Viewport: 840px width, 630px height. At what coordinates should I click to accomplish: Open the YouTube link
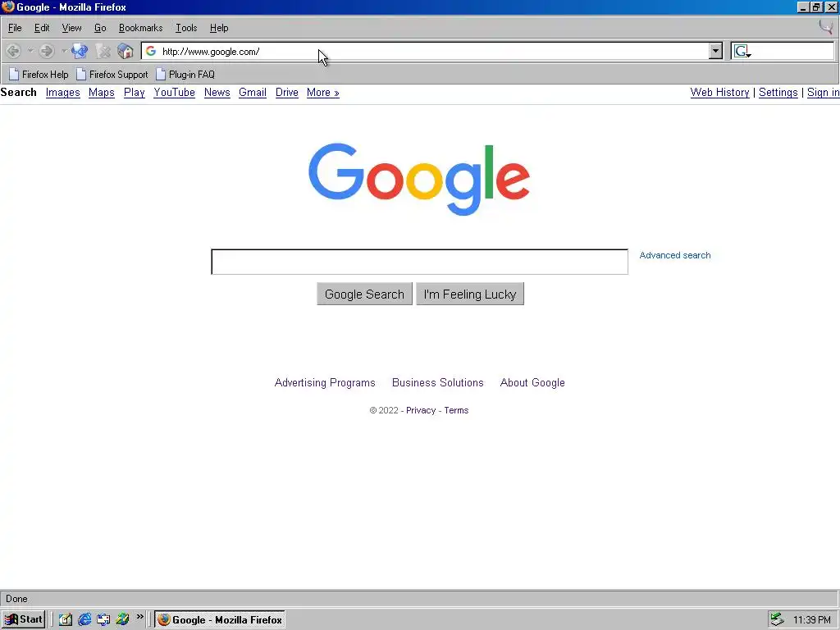pos(174,93)
